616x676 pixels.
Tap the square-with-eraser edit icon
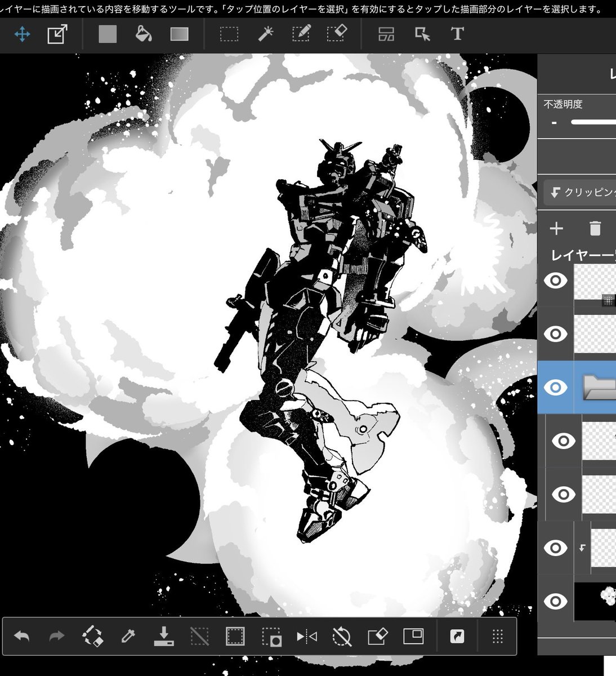coord(377,637)
